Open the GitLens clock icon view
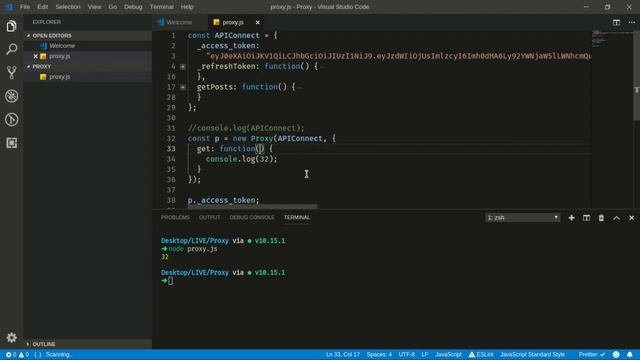The height and width of the screenshot is (360, 640). coord(11,119)
